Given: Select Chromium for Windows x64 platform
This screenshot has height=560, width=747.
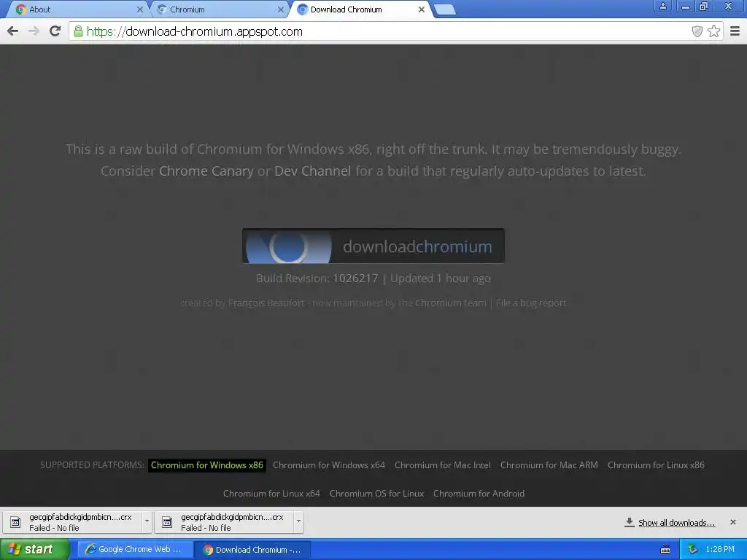Looking at the screenshot, I should click(329, 465).
